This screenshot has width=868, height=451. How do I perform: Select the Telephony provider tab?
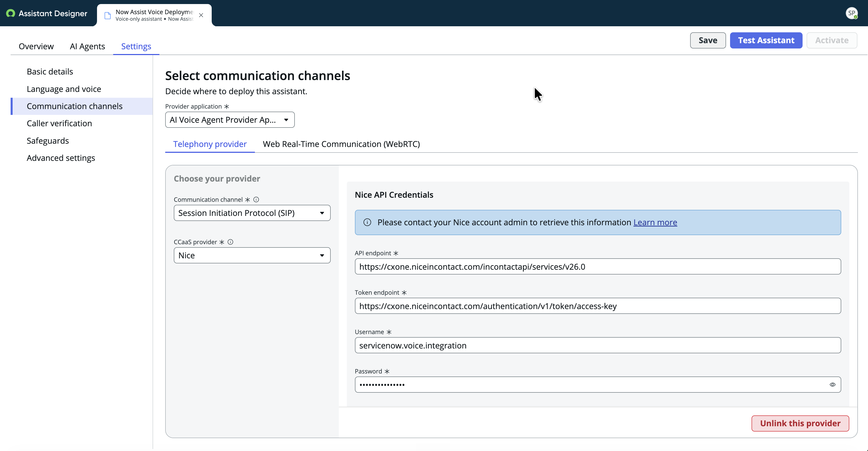(x=210, y=144)
